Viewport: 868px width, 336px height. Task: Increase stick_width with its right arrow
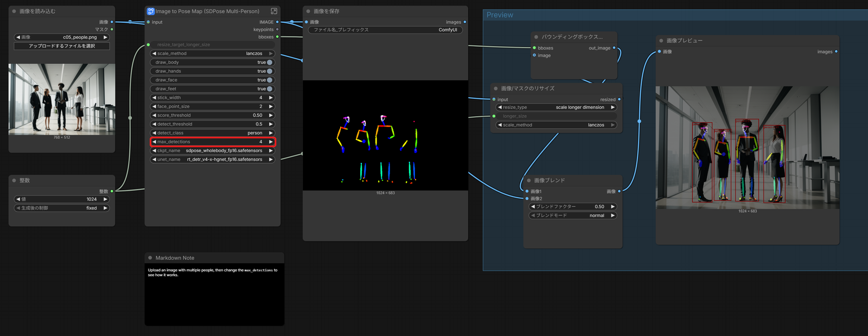click(x=271, y=98)
